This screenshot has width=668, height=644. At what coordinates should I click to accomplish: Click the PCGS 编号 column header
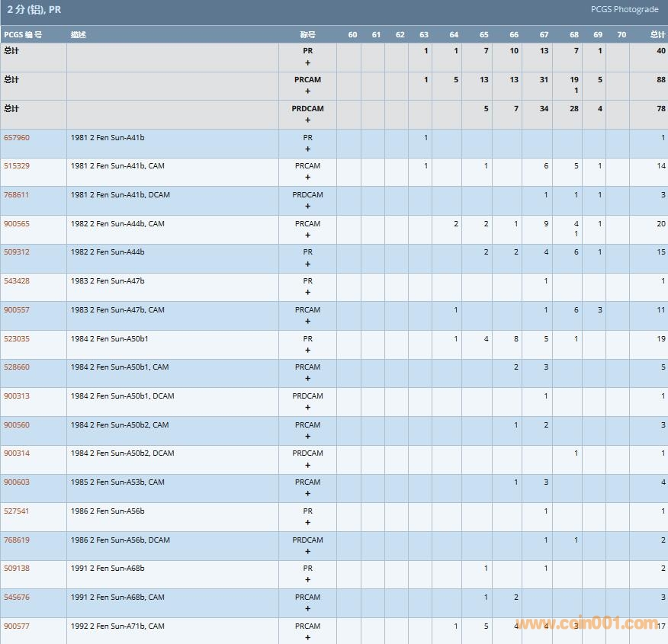(x=23, y=35)
